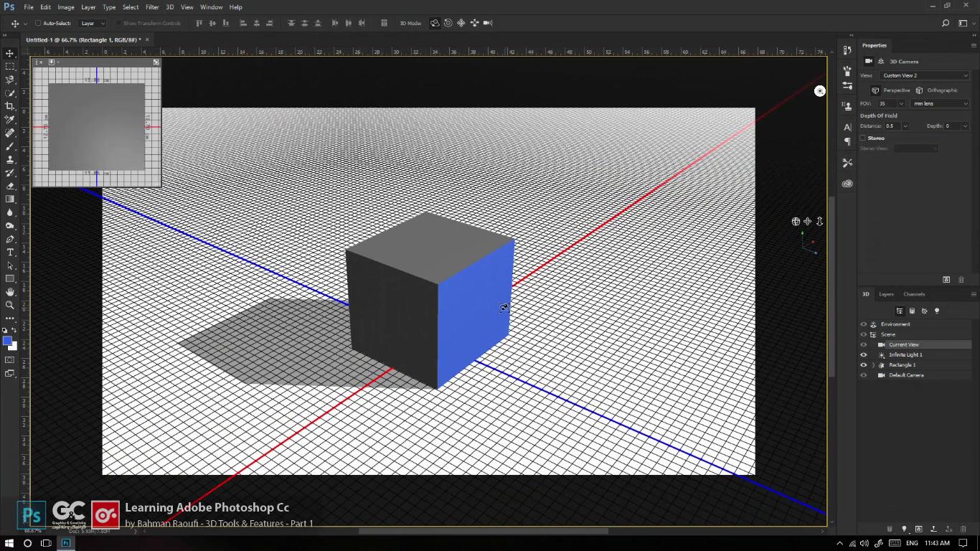Select the Brush tool
This screenshot has width=980, height=551.
click(x=10, y=146)
